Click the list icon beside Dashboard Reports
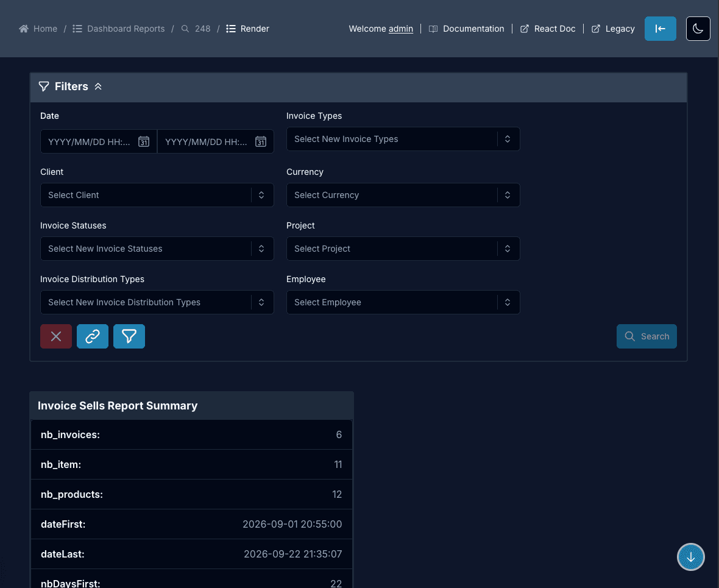The image size is (719, 588). coord(77,29)
